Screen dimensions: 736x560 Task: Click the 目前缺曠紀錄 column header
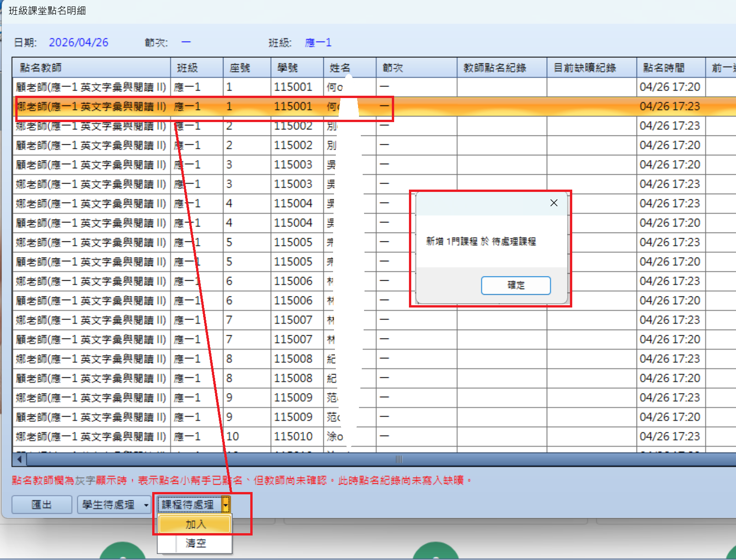(x=592, y=68)
